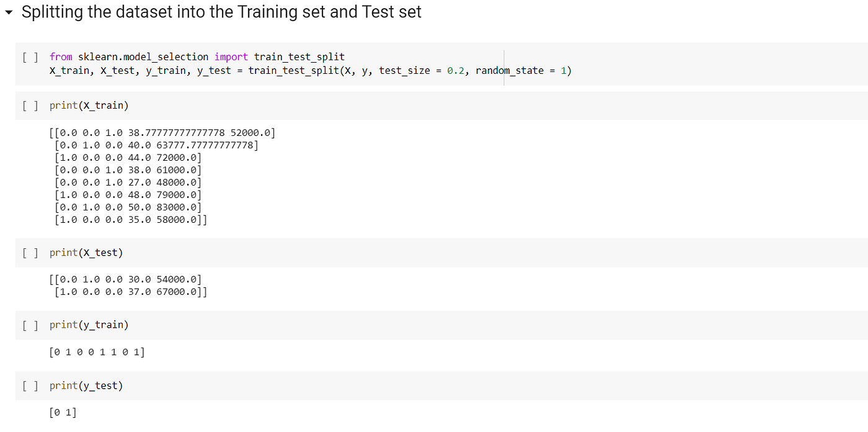Place cursor on the random_state value 1
Screen dimensions: 868x432
[x=564, y=71]
